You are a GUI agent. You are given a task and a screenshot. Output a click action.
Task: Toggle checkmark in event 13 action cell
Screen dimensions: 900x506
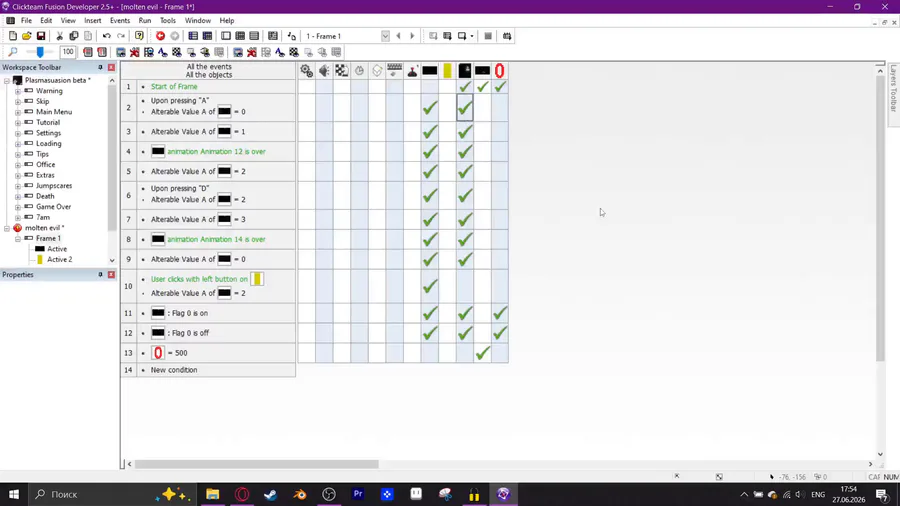pyautogui.click(x=483, y=353)
